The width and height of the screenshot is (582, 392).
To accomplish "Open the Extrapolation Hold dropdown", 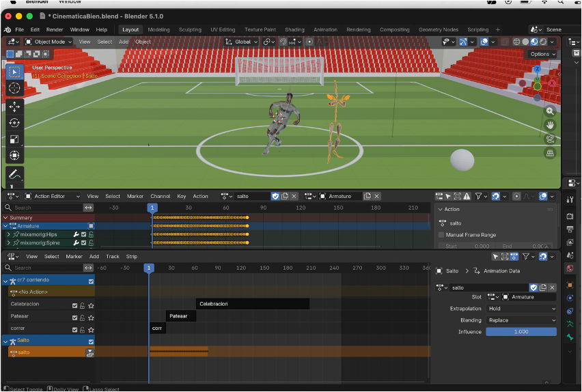I will 521,309.
